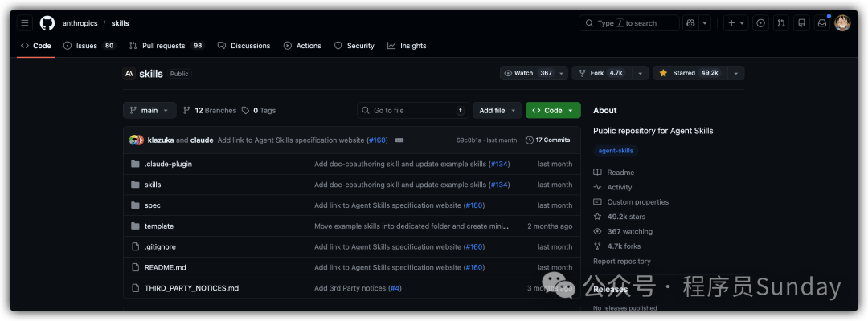Open the Add file dropdown
The width and height of the screenshot is (868, 321).
pos(497,111)
